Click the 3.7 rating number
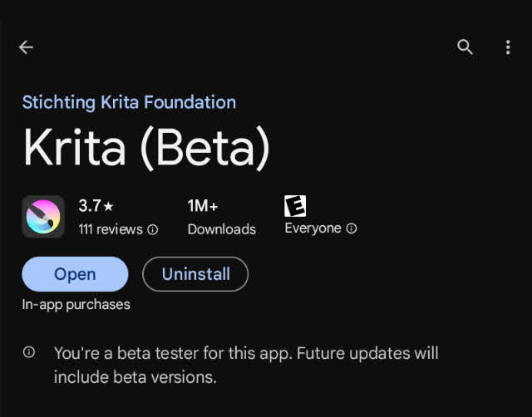532x417 pixels. [89, 205]
